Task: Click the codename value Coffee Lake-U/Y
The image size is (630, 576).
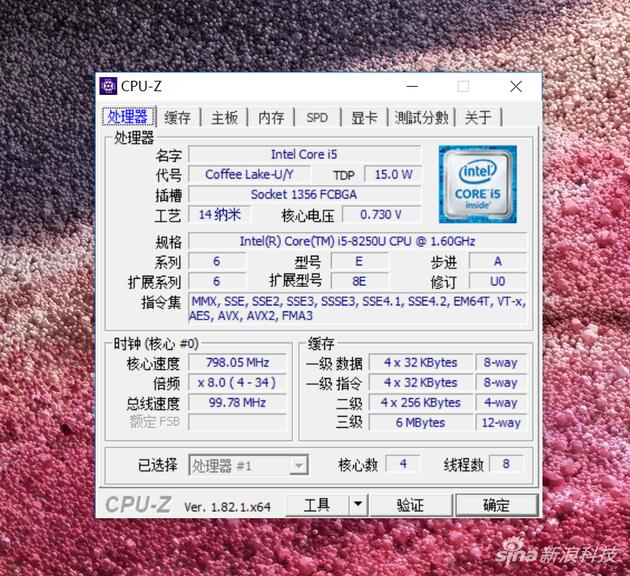Action: [x=249, y=174]
